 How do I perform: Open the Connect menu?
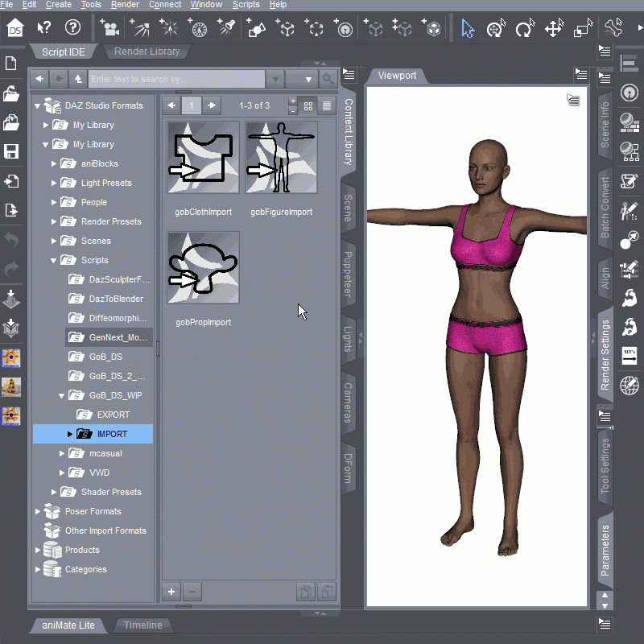click(x=165, y=5)
